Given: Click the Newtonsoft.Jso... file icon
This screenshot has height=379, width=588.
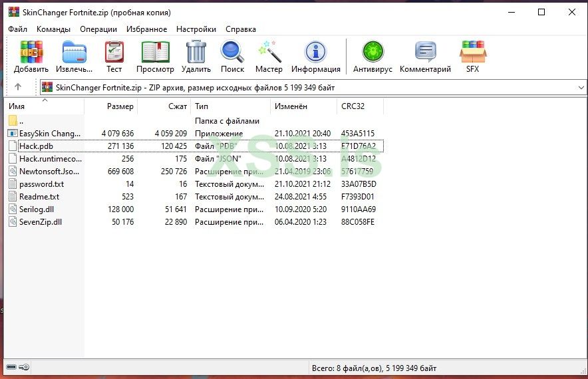Looking at the screenshot, I should (13, 172).
